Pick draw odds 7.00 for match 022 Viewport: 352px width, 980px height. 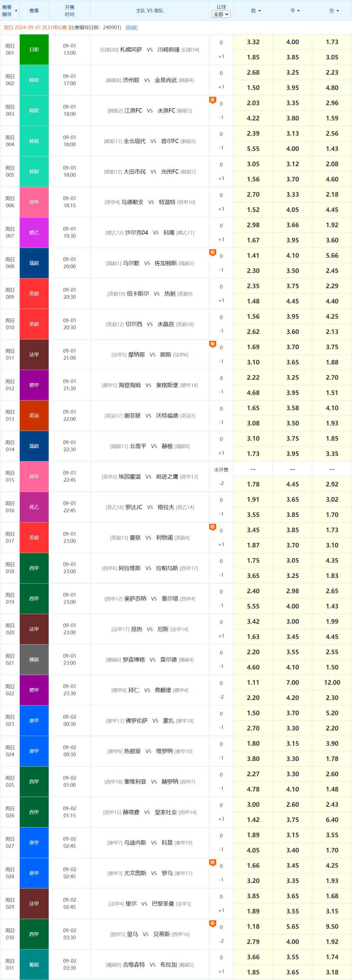click(293, 683)
